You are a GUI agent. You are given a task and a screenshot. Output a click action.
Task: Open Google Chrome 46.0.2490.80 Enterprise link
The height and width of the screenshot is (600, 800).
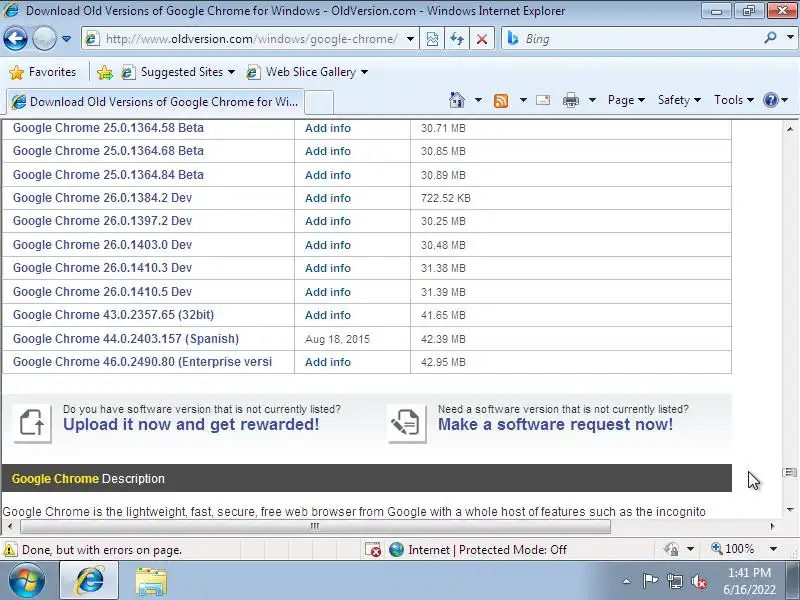142,362
